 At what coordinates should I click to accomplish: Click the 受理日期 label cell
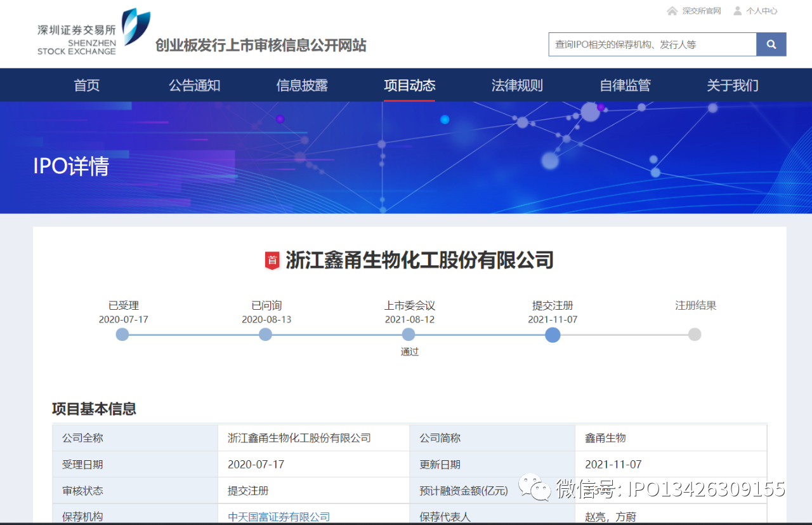tap(135, 464)
